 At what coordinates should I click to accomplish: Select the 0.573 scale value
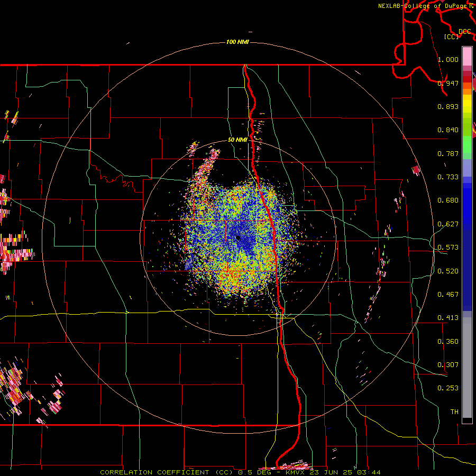point(448,248)
